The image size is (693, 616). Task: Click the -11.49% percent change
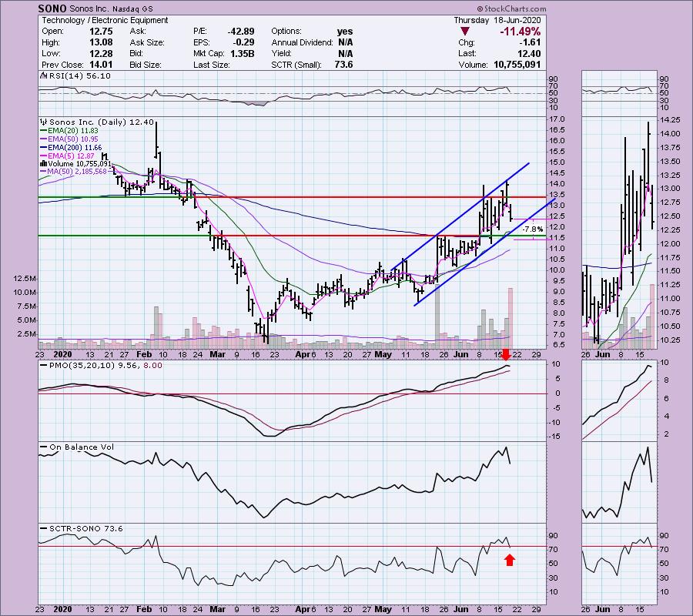[x=521, y=32]
